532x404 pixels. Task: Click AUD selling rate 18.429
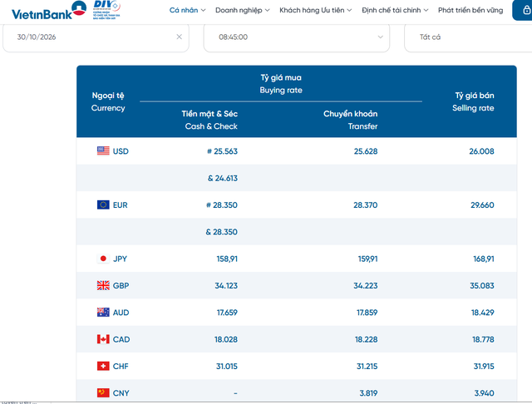[482, 313]
